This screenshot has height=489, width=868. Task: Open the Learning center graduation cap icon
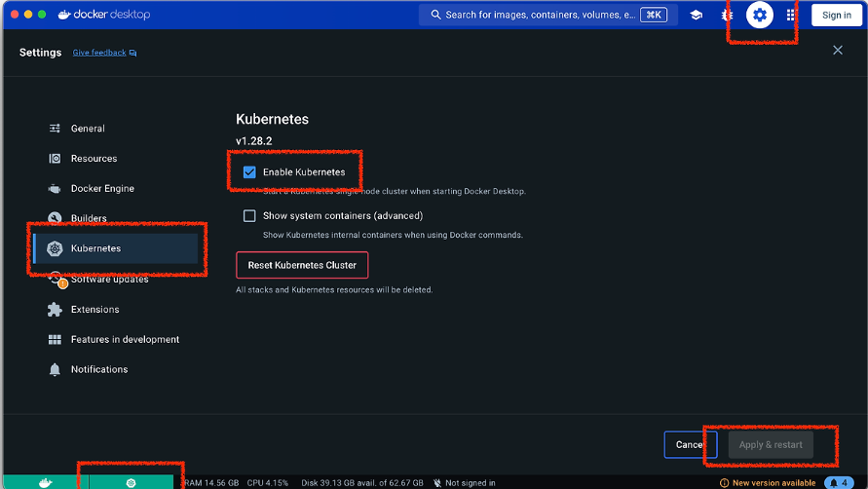coord(696,15)
